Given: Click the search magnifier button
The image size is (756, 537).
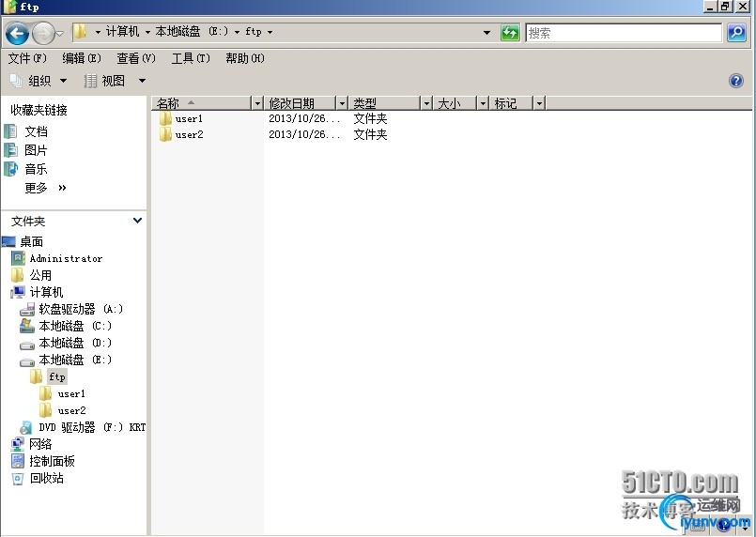Looking at the screenshot, I should (x=736, y=33).
